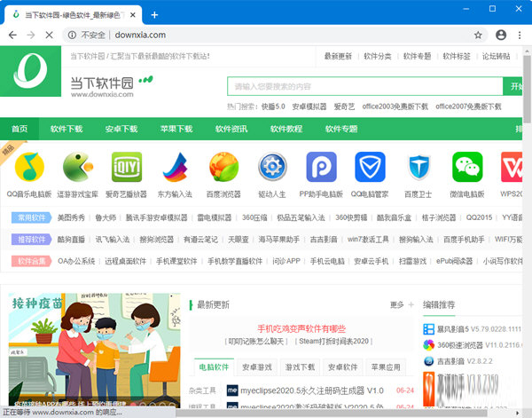The height and width of the screenshot is (418, 532).
Task: Open a new tab with plus button
Action: tap(154, 15)
